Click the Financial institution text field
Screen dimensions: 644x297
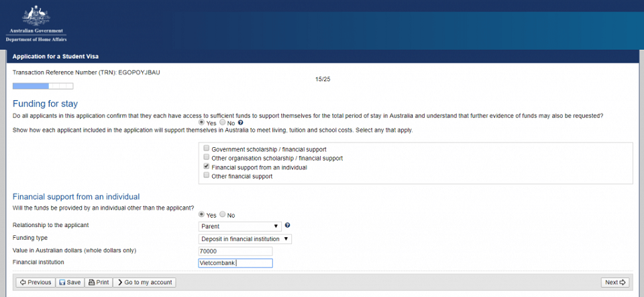(x=235, y=263)
